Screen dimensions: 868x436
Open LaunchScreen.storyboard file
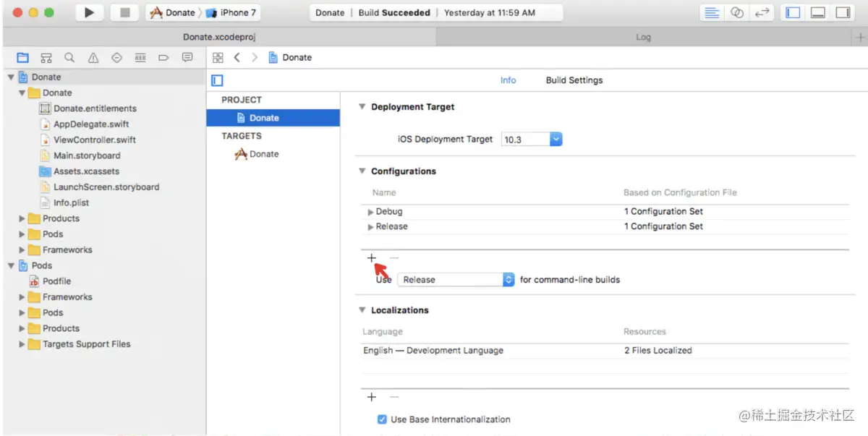pos(106,187)
